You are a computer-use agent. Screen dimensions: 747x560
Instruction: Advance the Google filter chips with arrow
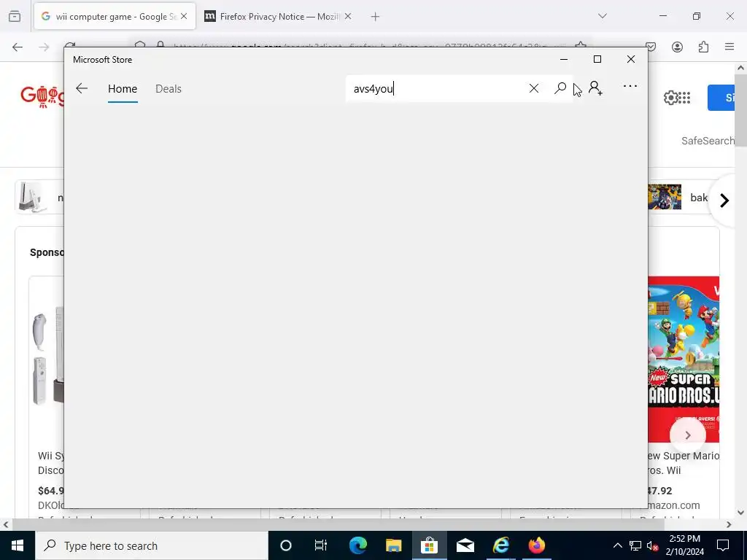724,201
